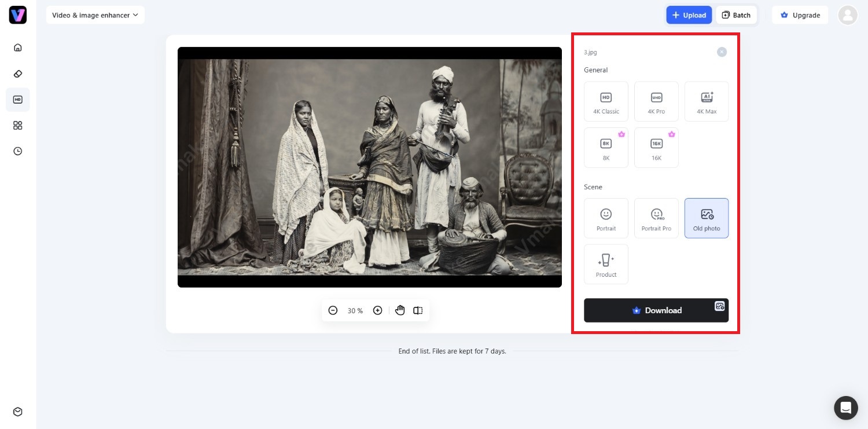
Task: Toggle the compare split-view icon
Action: (418, 311)
